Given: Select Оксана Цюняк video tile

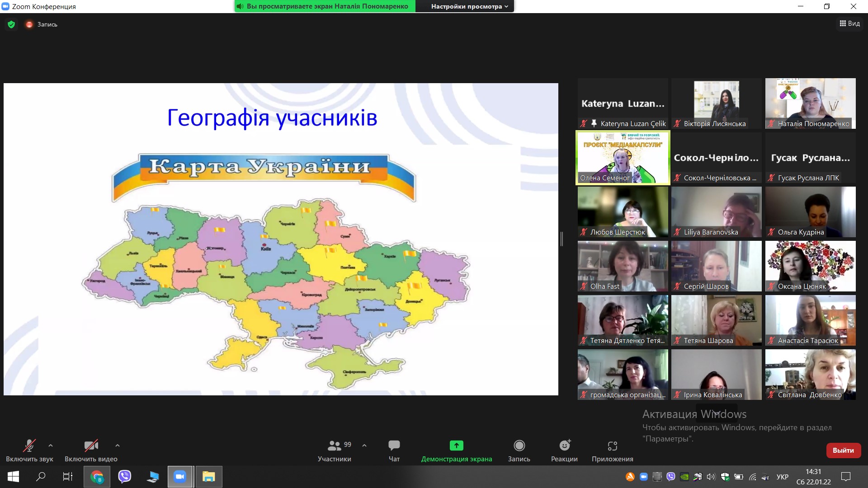Looking at the screenshot, I should pyautogui.click(x=811, y=266).
